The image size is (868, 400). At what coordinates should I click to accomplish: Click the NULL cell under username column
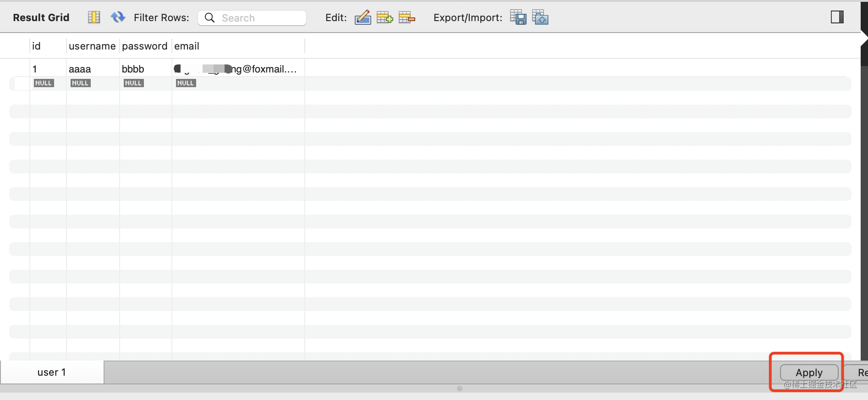[81, 83]
